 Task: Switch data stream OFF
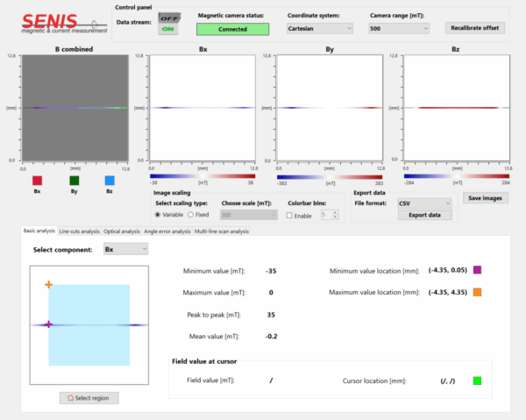pos(168,17)
